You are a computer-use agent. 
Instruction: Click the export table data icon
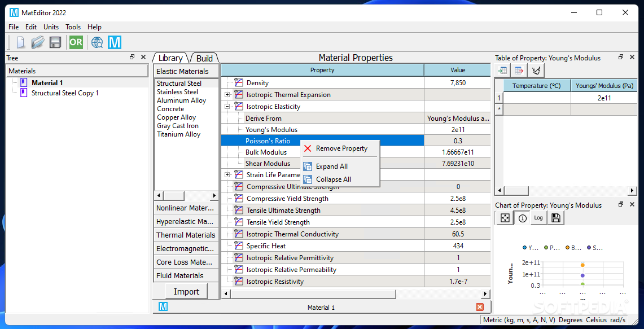519,71
